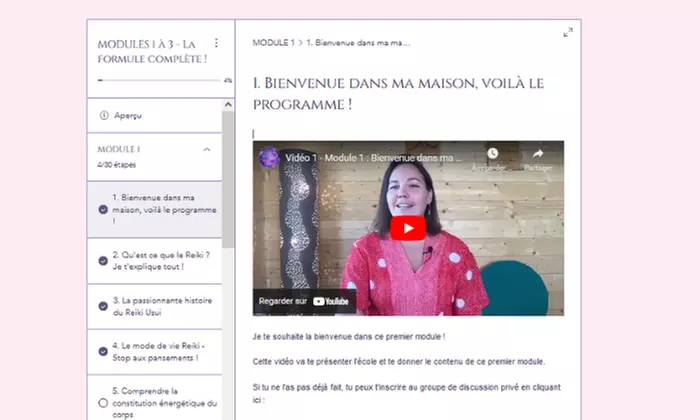Click the Watch later clock icon
The height and width of the screenshot is (420, 700).
pos(492,154)
